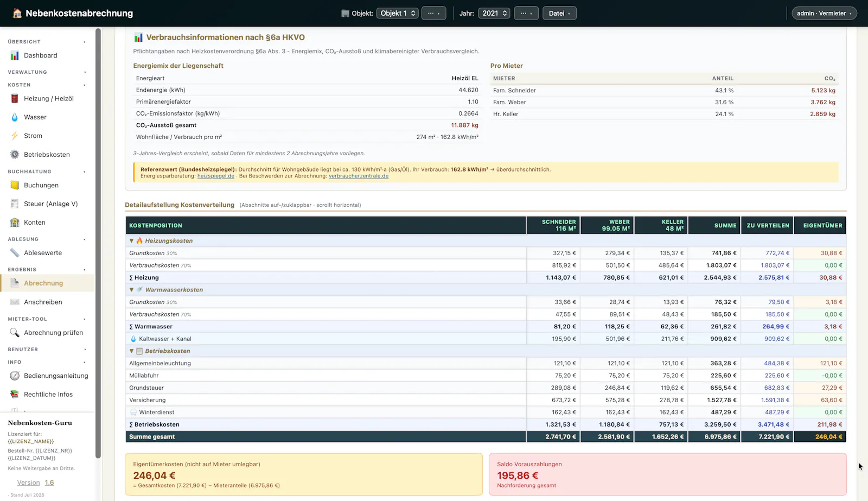Click the Version 1.6 link
868x501 pixels.
pos(35,483)
